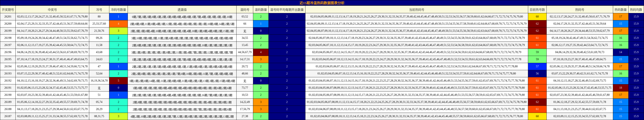Select period number 26201
The height and width of the screenshot is (120, 644).
tap(8, 17)
